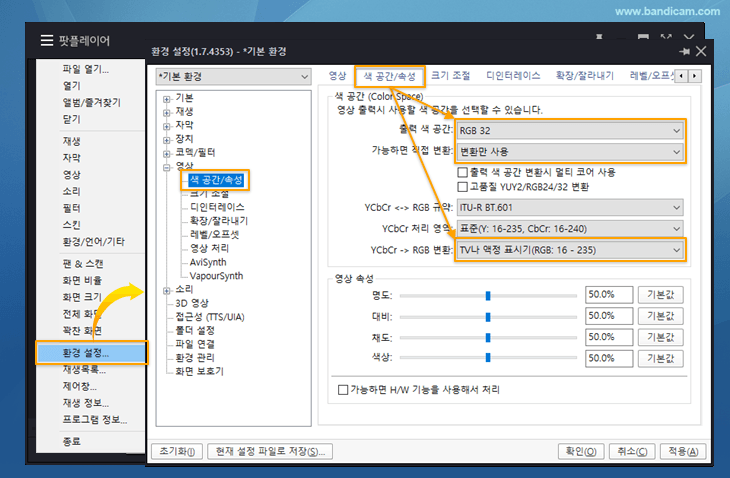Choose 파일 열기... in PotPlayer menu
The width and height of the screenshot is (730, 478).
(x=86, y=69)
